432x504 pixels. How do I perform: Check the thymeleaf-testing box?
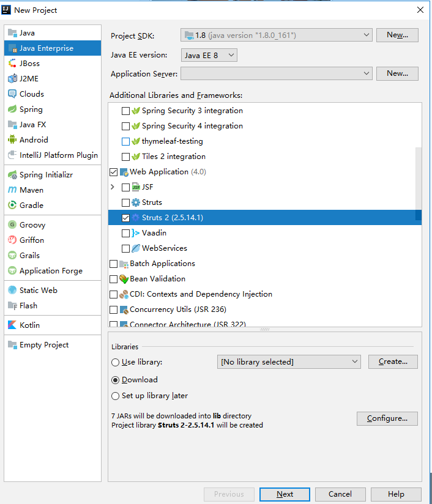click(126, 141)
